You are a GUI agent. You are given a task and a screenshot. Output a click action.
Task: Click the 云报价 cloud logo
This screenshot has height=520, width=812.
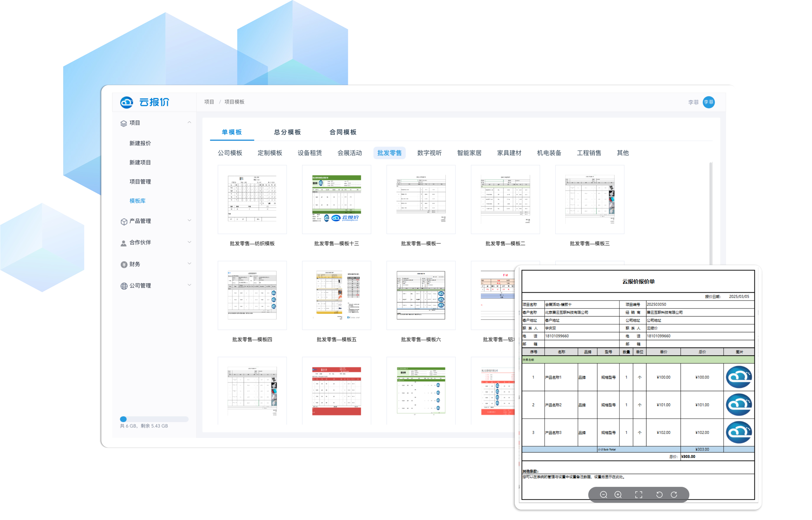point(127,102)
